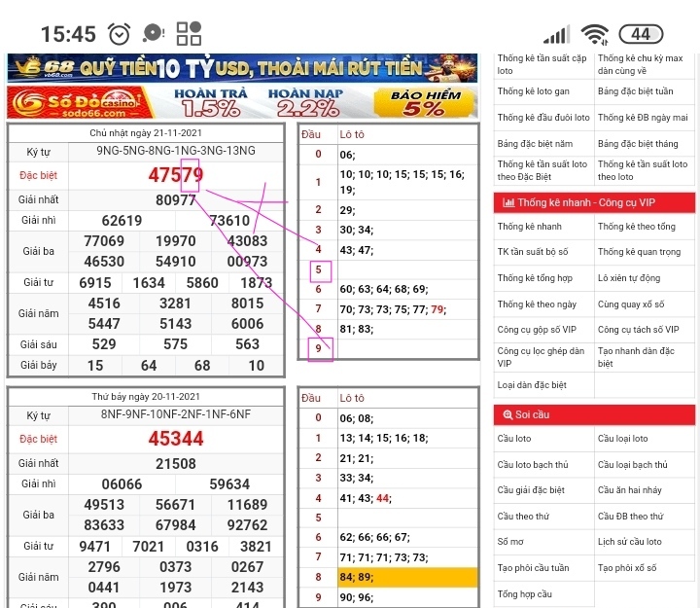Open the Cầu loại loto link
The width and height of the screenshot is (700, 608).
(x=623, y=438)
